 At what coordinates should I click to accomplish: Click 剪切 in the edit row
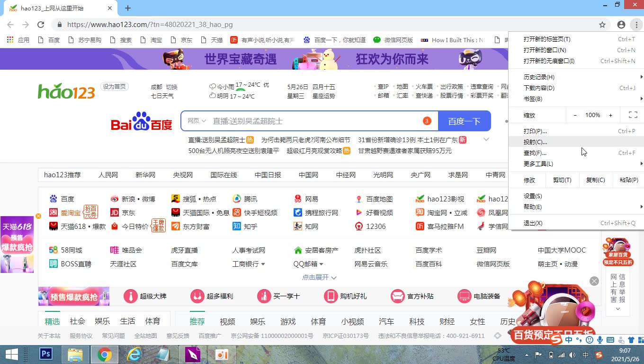562,180
